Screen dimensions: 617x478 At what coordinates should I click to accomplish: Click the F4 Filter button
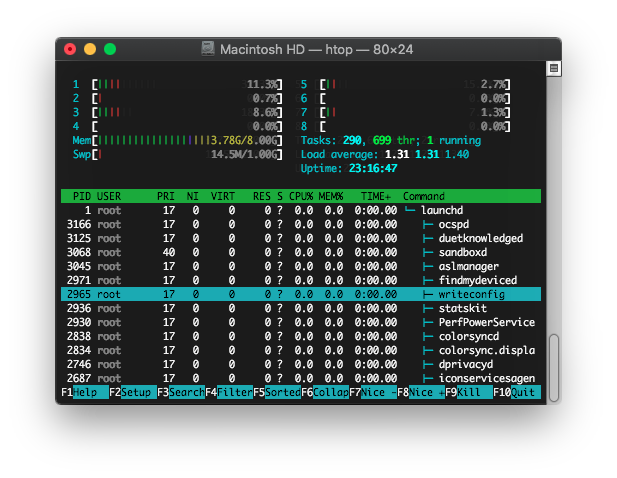coord(229,392)
